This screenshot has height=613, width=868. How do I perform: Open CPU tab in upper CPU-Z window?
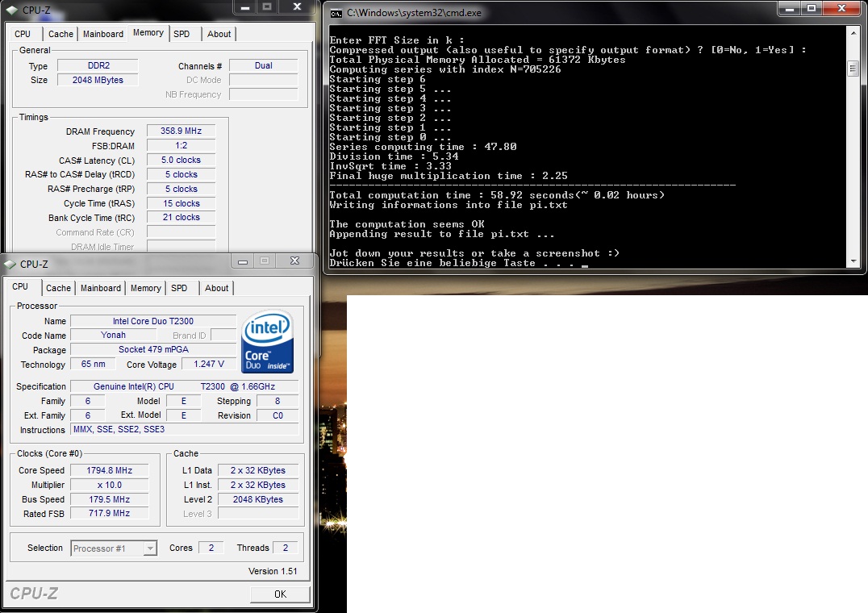tap(23, 34)
